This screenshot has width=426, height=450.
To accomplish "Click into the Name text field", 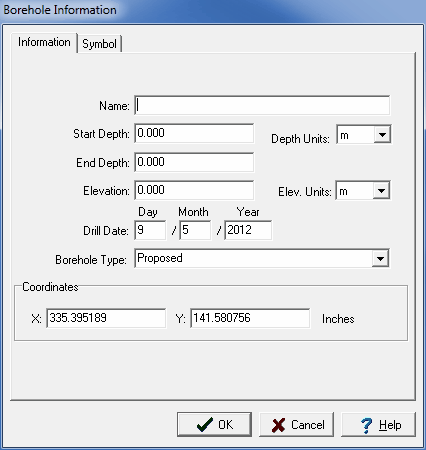I will 262,106.
